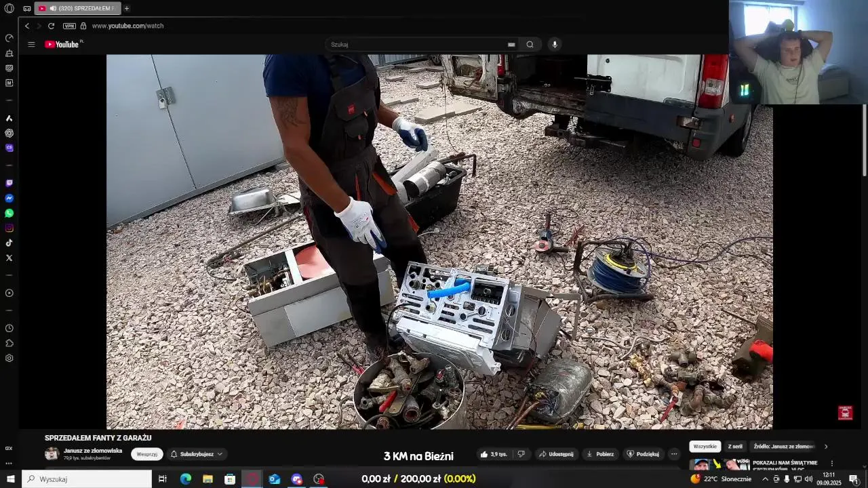
Task: Click Udostępnij share button
Action: [x=556, y=454]
